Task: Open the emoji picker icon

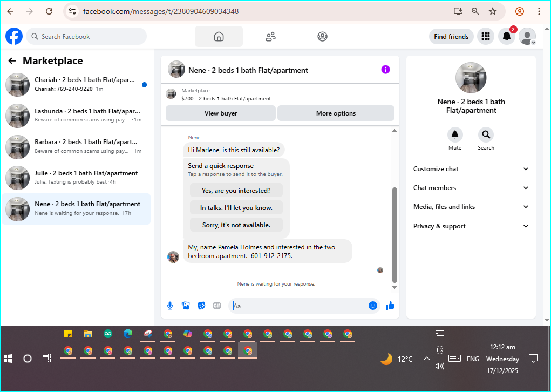Action: pos(373,306)
